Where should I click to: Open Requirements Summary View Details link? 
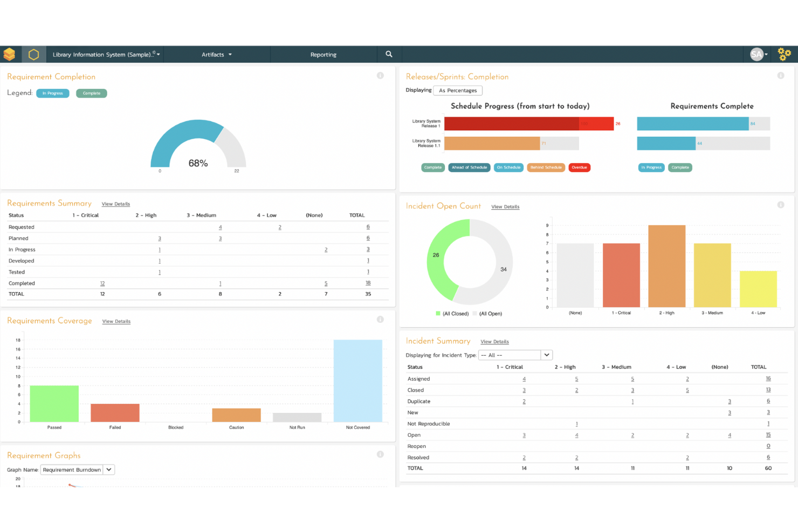tap(116, 204)
